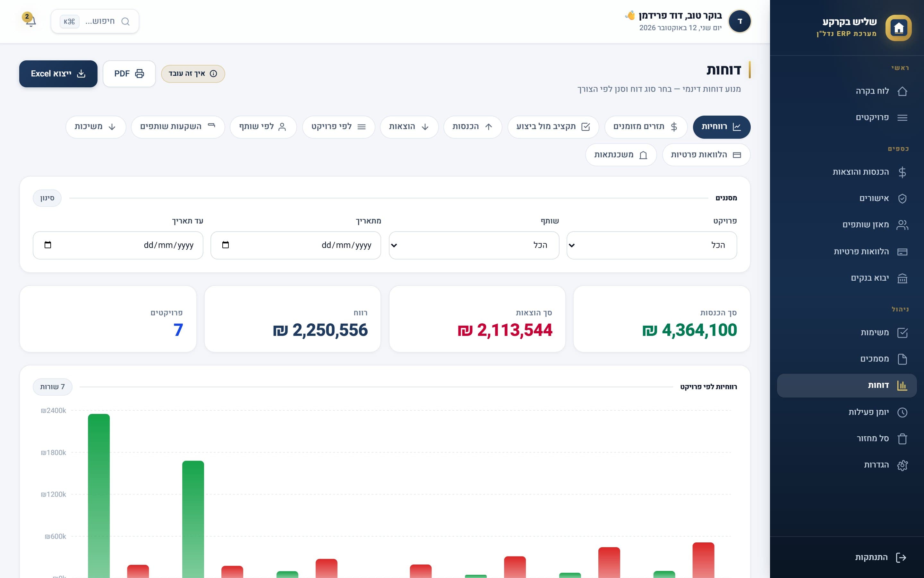The image size is (924, 578).
Task: Click the tallest green chart bar
Action: tap(99, 495)
